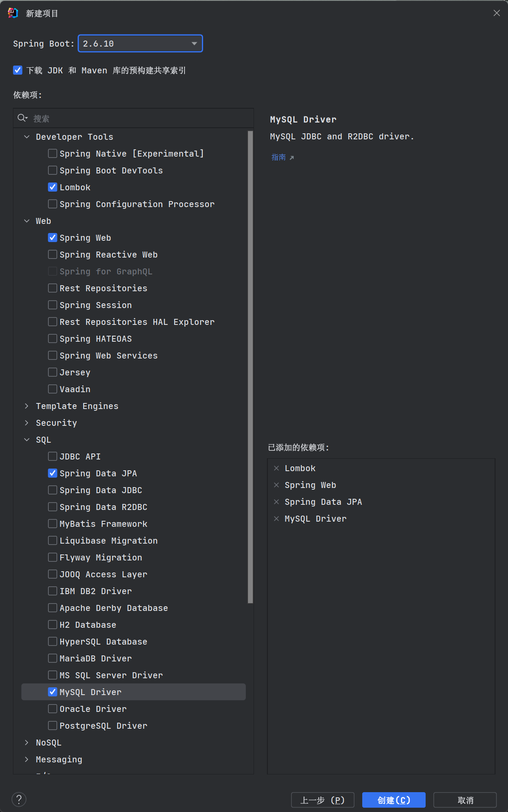Expand the Security group

27,423
